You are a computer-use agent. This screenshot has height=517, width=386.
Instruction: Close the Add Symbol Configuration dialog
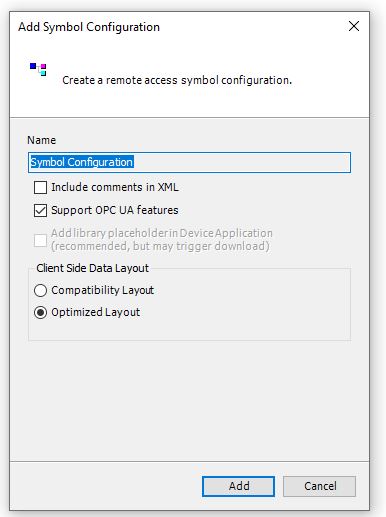354,26
